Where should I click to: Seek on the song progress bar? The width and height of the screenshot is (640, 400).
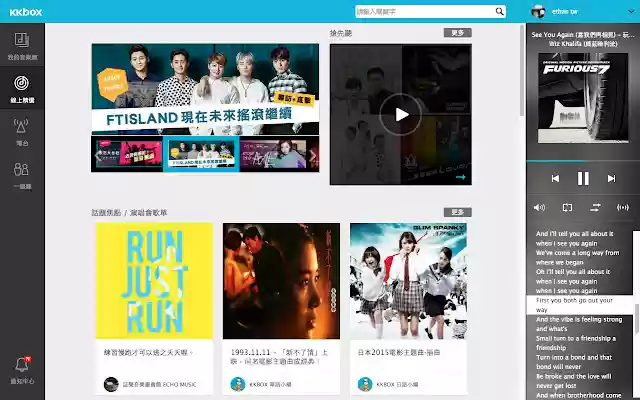583,161
